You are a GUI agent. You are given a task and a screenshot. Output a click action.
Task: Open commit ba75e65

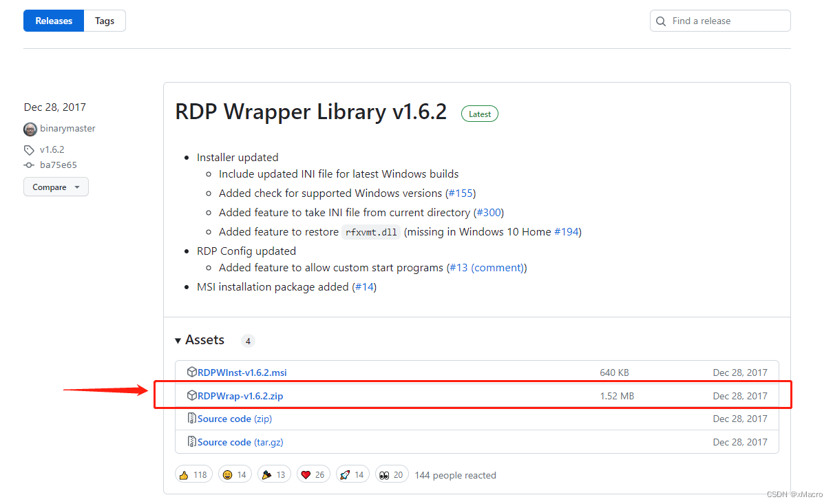[59, 165]
